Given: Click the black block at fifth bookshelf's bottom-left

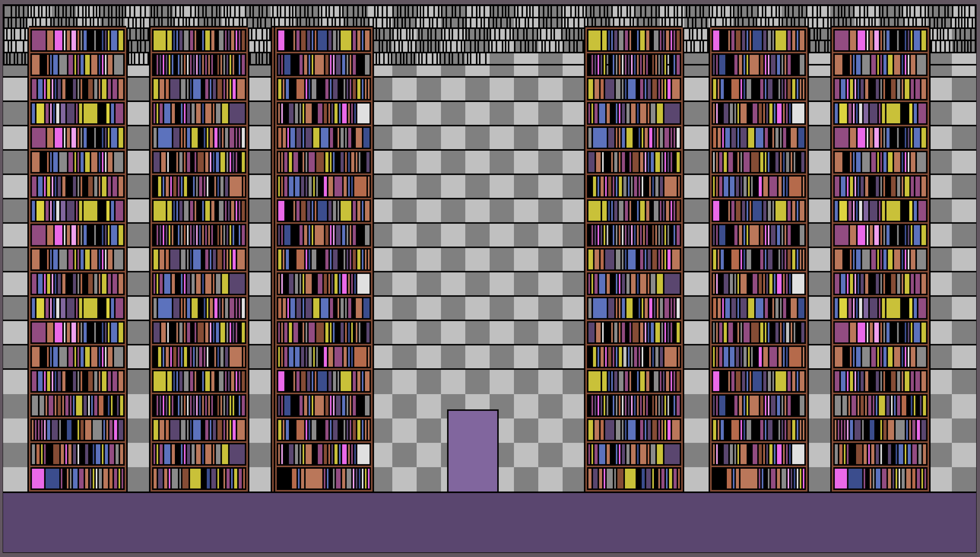Looking at the screenshot, I should [x=719, y=479].
